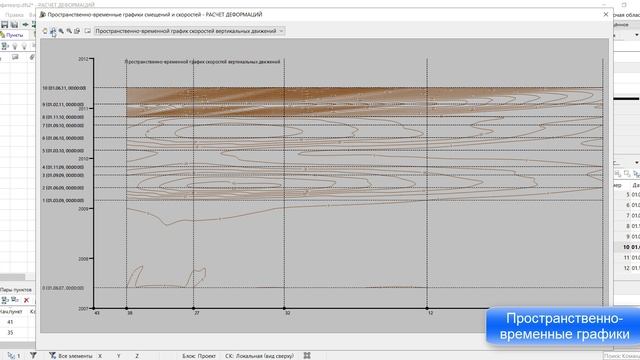This screenshot has height=360, width=640.
Task: Open the graph type dropdown
Action: click(x=189, y=31)
